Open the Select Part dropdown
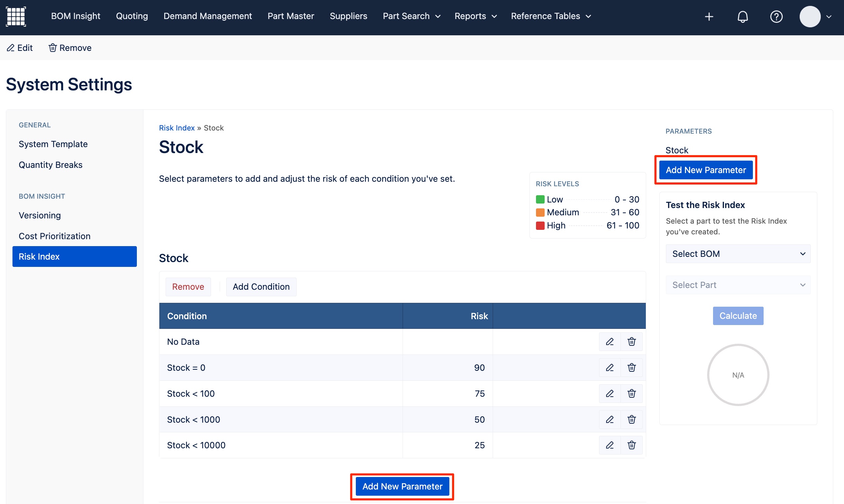The height and width of the screenshot is (504, 844). pos(738,285)
